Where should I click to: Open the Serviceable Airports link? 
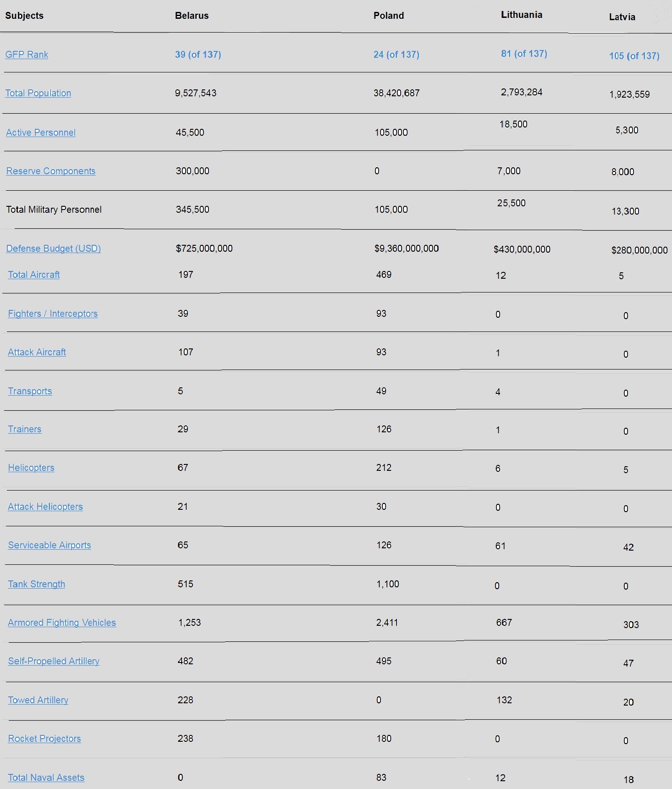(50, 545)
